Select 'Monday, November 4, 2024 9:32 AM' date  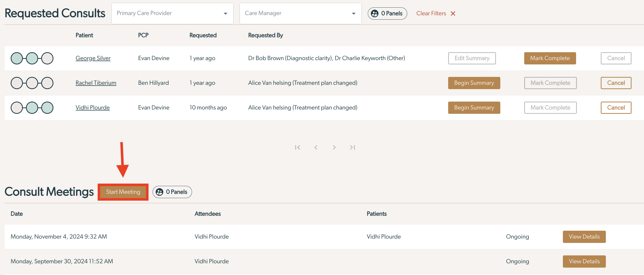pyautogui.click(x=59, y=237)
